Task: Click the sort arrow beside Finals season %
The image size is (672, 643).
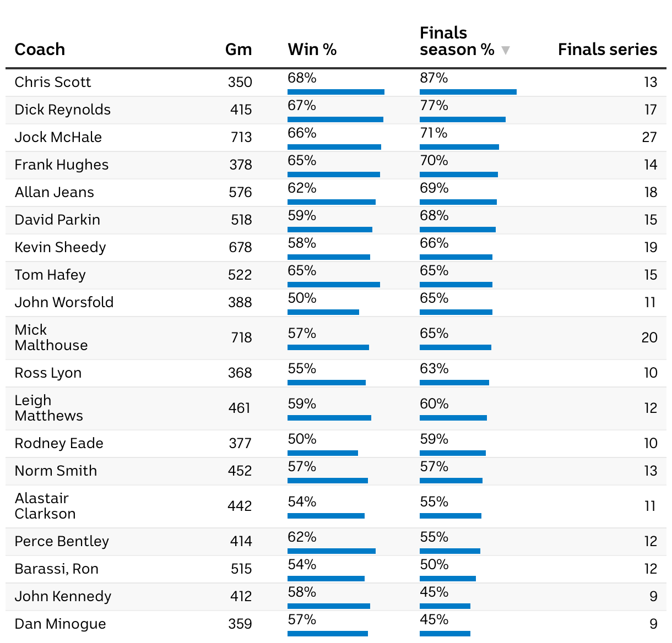Action: [506, 51]
